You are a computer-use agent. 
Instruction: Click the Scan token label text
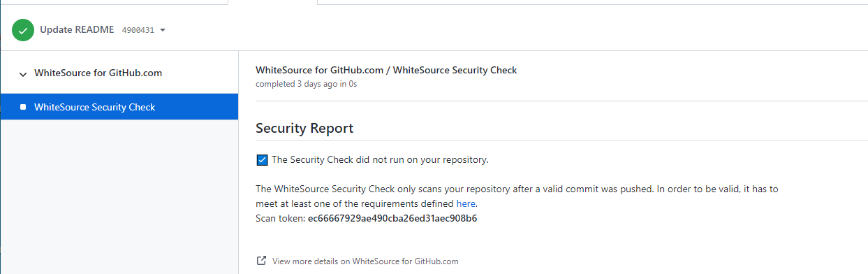280,218
